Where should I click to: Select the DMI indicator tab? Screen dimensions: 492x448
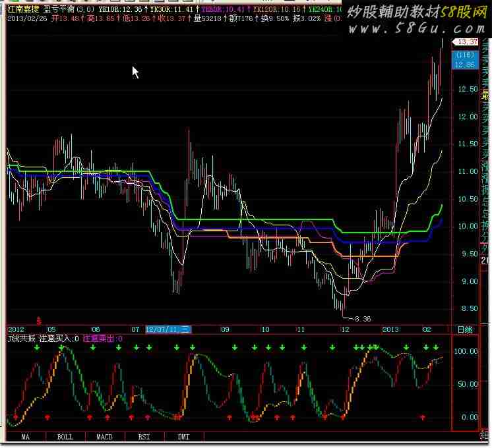(x=184, y=437)
